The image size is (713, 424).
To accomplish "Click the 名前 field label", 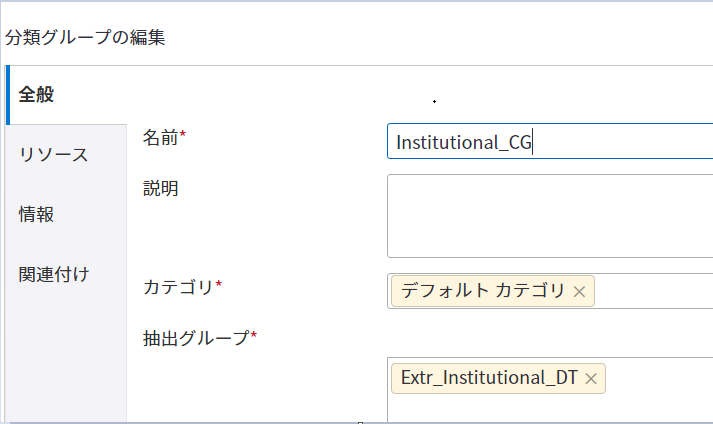I will 161,138.
